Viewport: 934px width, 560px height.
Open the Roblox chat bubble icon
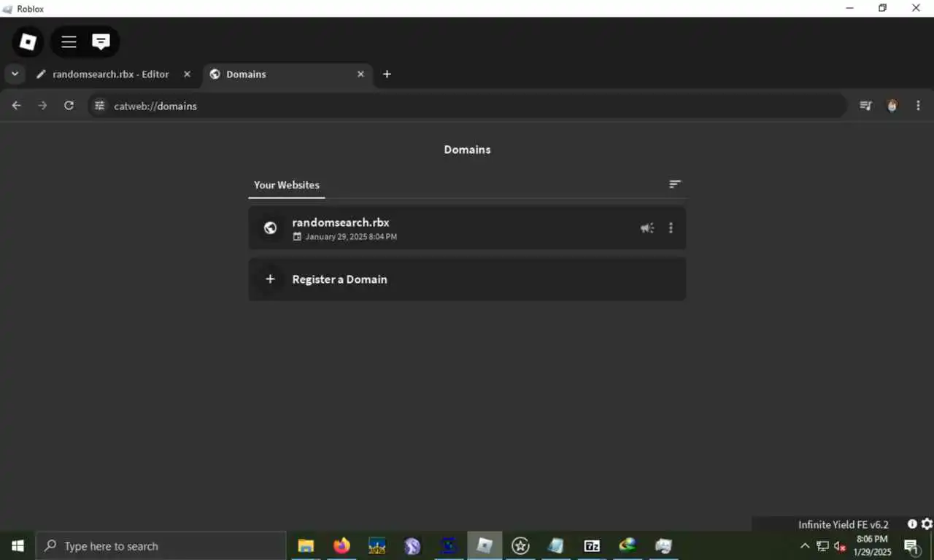(x=101, y=42)
